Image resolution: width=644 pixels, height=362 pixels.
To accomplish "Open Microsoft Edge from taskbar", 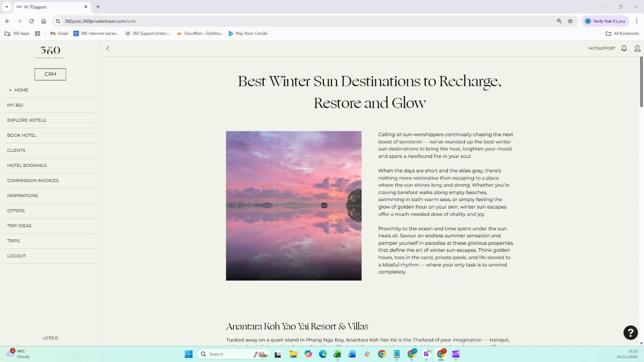I will pos(323,354).
